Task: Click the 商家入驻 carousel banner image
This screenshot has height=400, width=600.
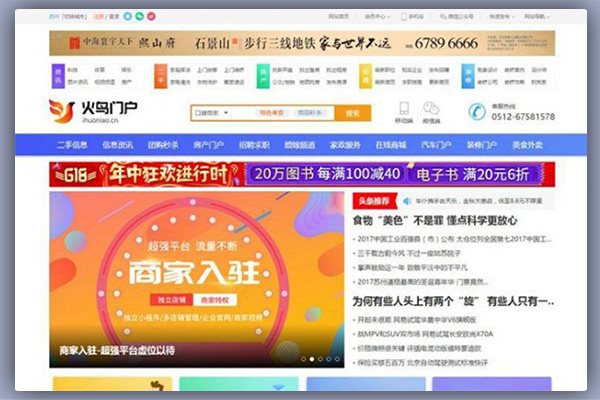Action: (197, 280)
